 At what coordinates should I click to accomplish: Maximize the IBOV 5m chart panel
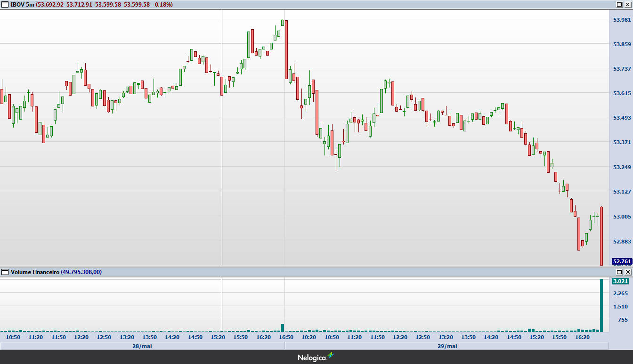pos(619,4)
